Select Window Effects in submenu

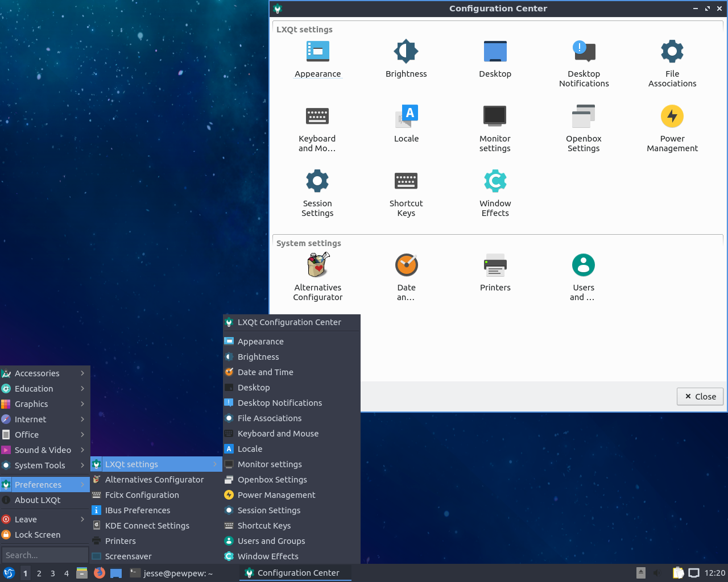(292, 556)
